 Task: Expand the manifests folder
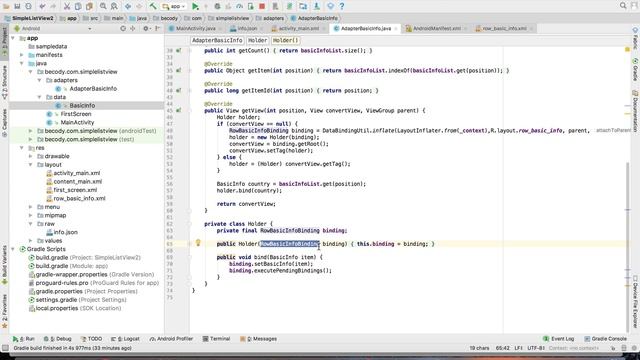point(22,55)
